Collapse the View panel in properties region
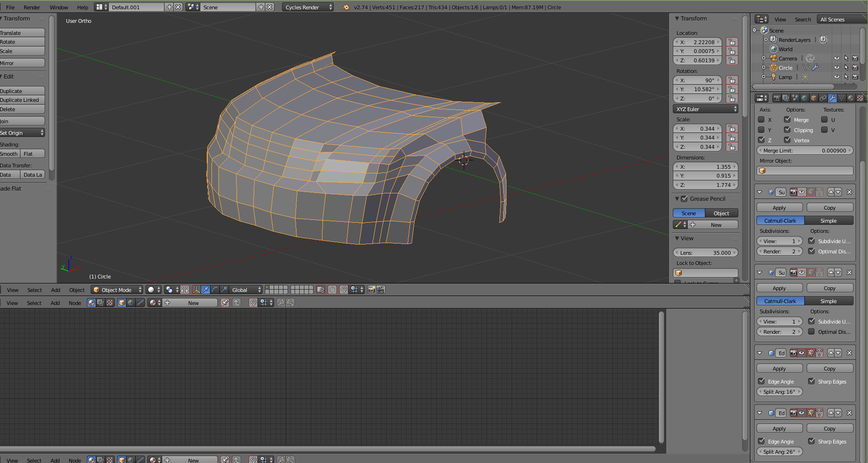 (x=677, y=238)
